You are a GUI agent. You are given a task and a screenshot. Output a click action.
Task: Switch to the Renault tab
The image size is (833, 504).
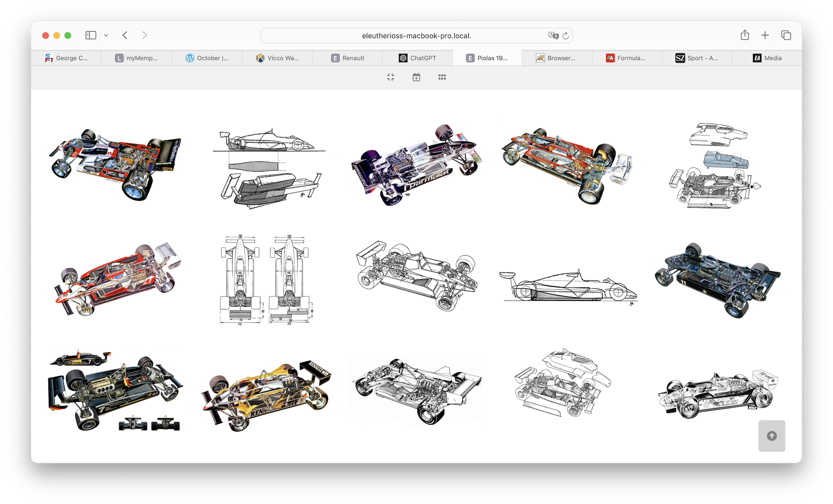(348, 58)
